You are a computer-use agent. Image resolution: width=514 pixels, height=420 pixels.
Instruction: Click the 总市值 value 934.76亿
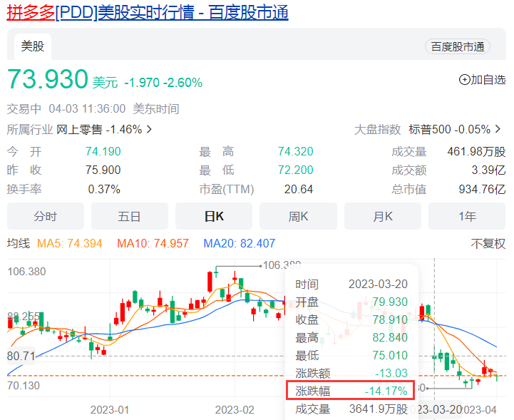pyautogui.click(x=482, y=189)
